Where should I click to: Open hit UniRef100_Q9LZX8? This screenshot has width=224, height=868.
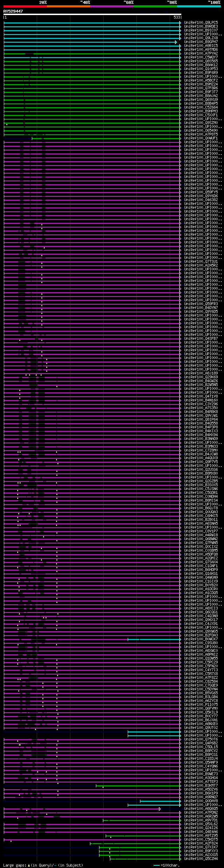point(201,38)
